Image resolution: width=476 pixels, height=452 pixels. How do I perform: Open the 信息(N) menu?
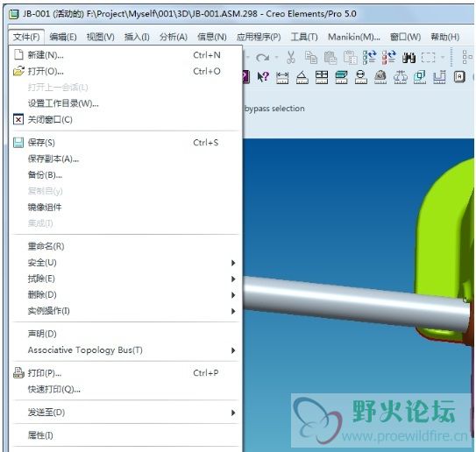(x=212, y=37)
